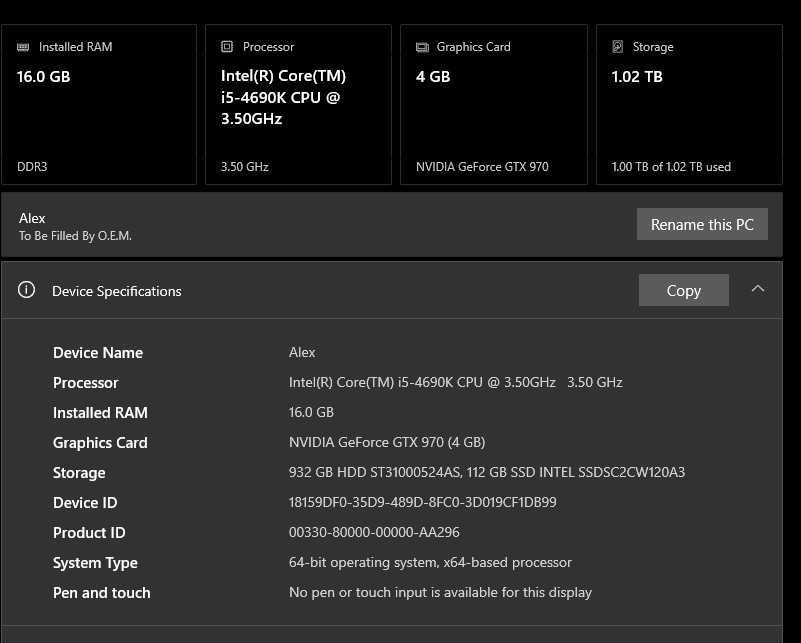Image resolution: width=801 pixels, height=643 pixels.
Task: Select 'NVIDIA GeForce GTX 970 (4 GB)' value
Action: click(387, 442)
